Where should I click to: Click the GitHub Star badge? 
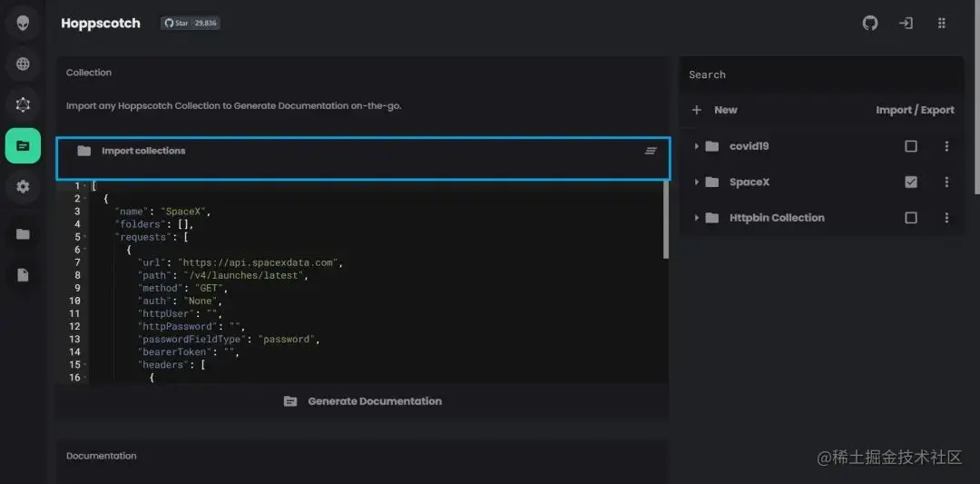[x=190, y=23]
